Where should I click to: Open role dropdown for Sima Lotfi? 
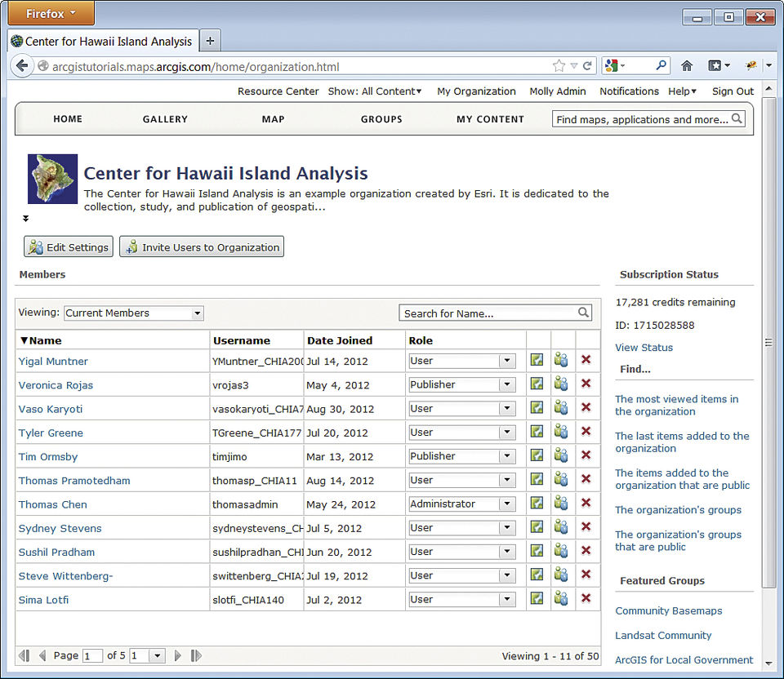pos(462,600)
